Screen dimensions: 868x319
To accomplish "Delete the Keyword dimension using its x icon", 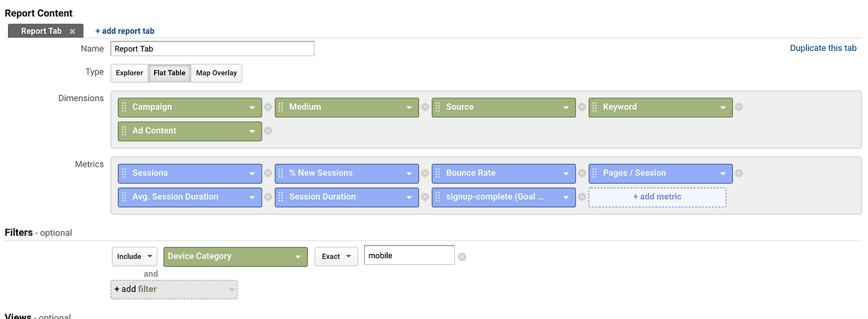I will [739, 107].
